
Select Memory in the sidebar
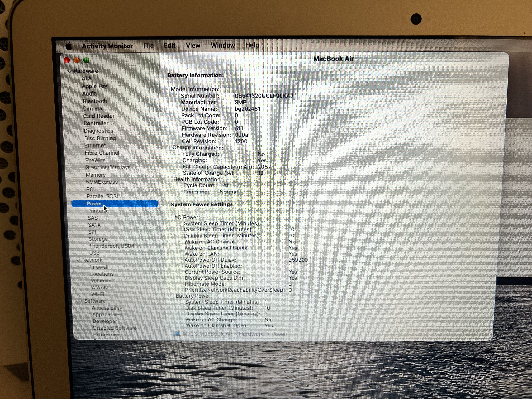[x=96, y=175]
